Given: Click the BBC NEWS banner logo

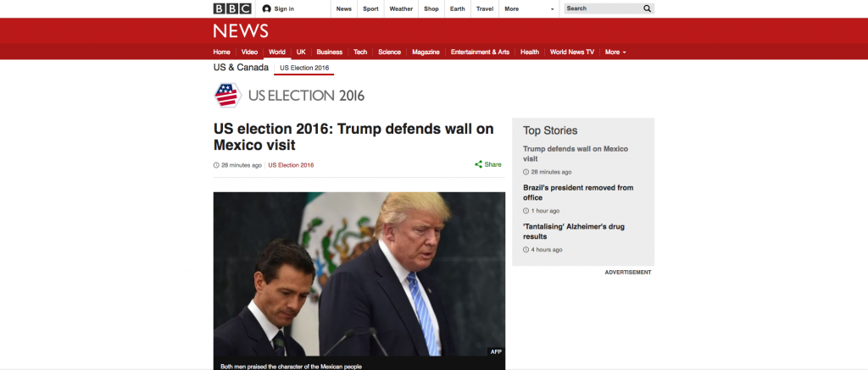Looking at the screenshot, I should click(241, 30).
